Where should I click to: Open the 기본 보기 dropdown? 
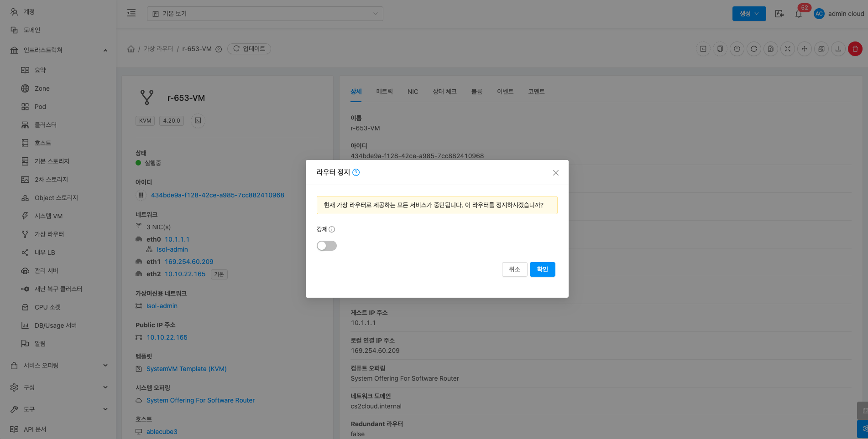click(265, 14)
